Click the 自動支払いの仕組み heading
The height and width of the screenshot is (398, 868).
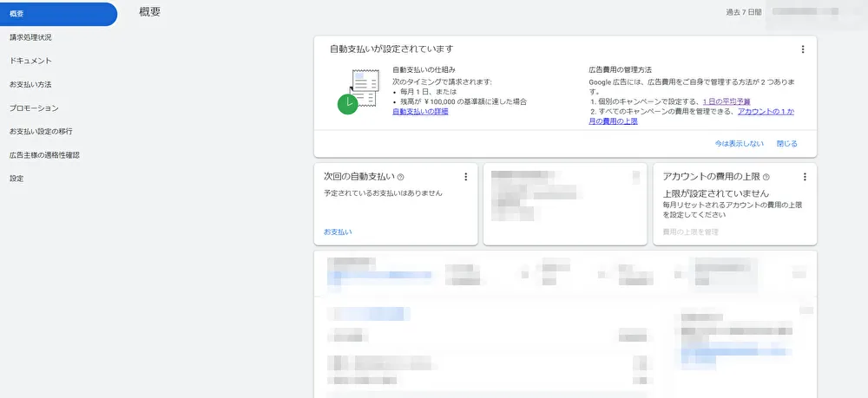pyautogui.click(x=424, y=70)
